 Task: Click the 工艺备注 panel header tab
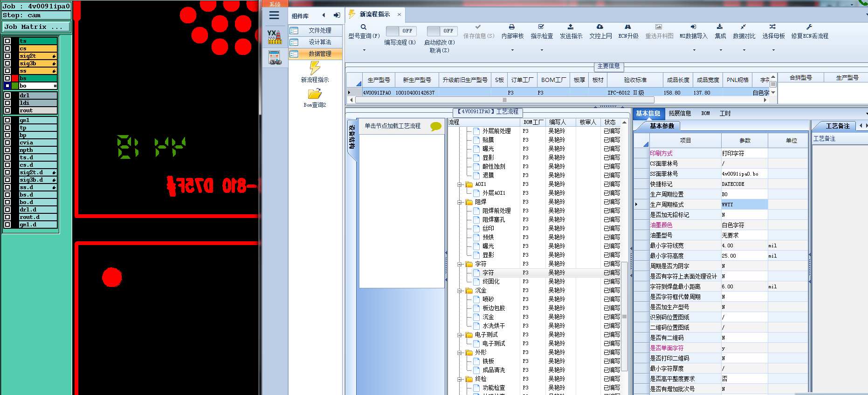837,126
